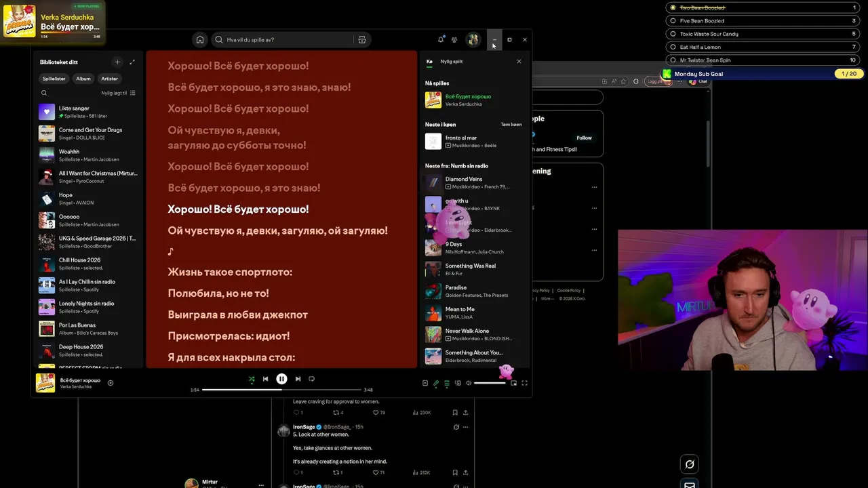Click the now playing album cover thumbnail

point(45,383)
